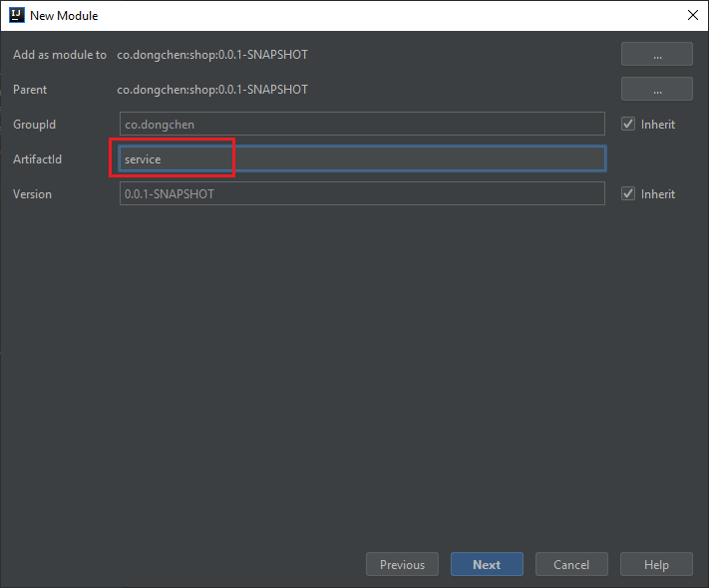The height and width of the screenshot is (588, 709).
Task: Open the Help button
Action: click(x=656, y=565)
